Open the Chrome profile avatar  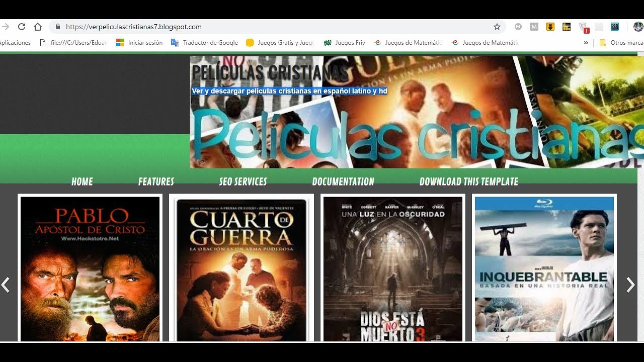[638, 27]
